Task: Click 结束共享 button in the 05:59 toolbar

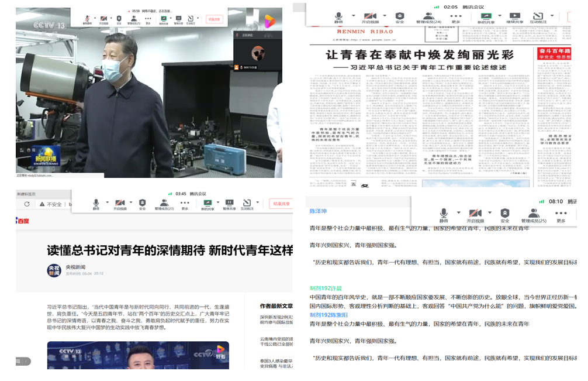Action: pos(215,19)
